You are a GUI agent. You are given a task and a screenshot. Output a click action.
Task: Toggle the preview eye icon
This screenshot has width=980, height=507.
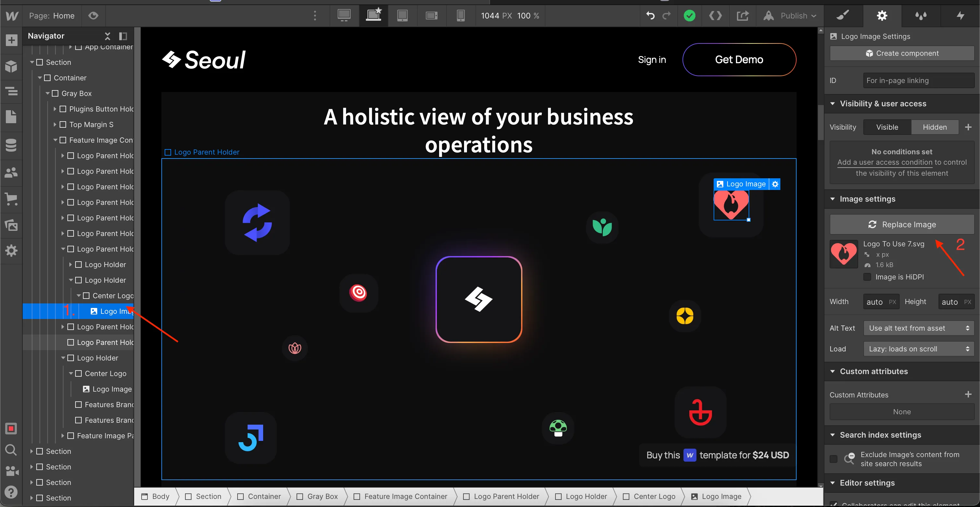93,16
